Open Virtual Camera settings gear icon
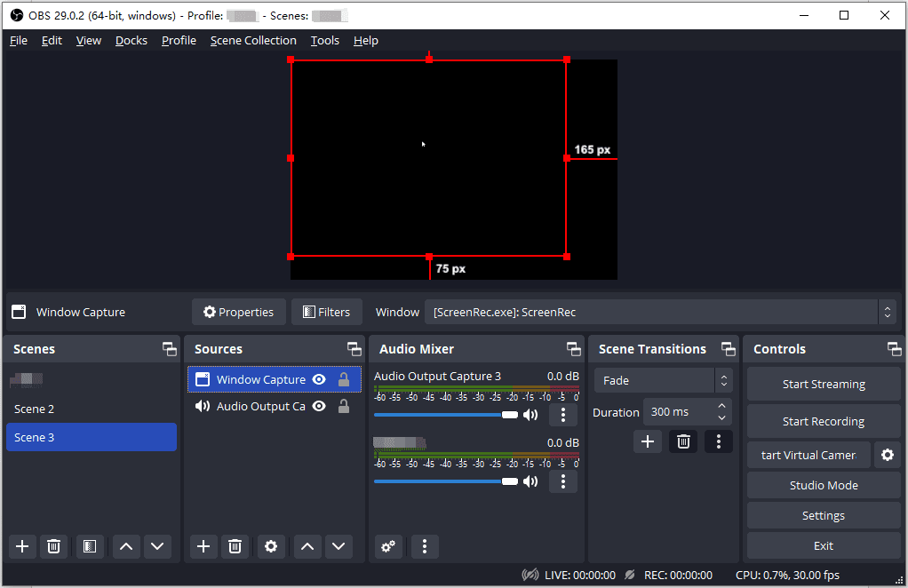Image resolution: width=908 pixels, height=588 pixels. click(887, 455)
